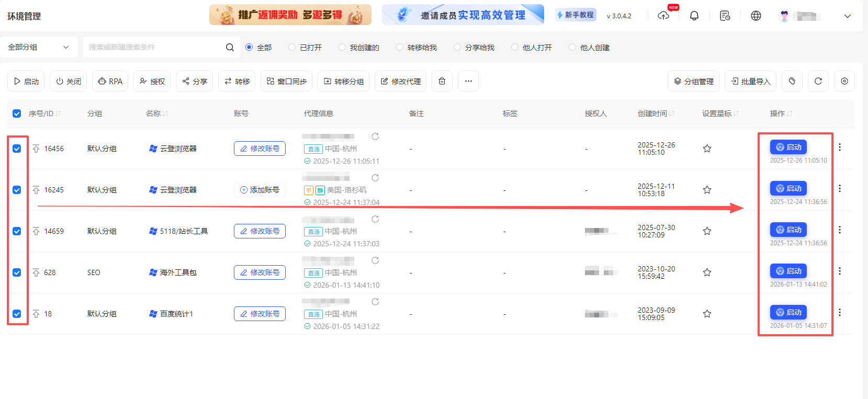
Task: Launch environment 628 with 启动 button
Action: tap(788, 271)
